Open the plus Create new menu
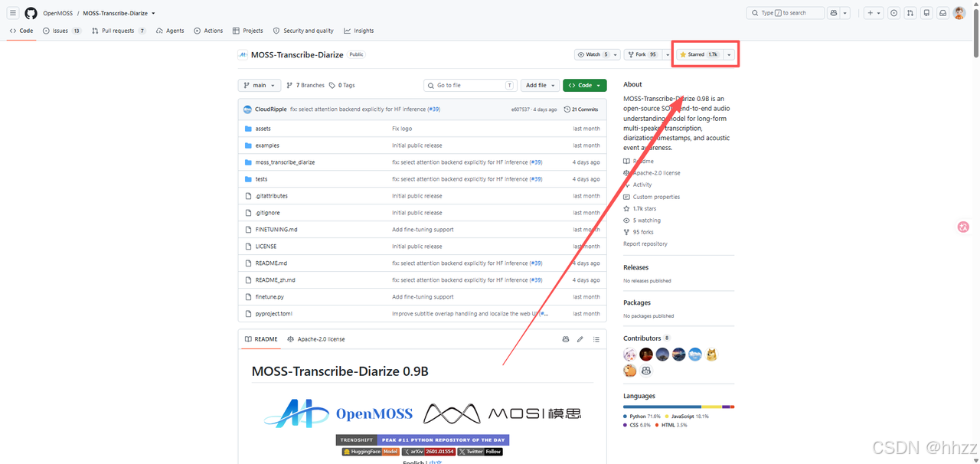 click(874, 13)
